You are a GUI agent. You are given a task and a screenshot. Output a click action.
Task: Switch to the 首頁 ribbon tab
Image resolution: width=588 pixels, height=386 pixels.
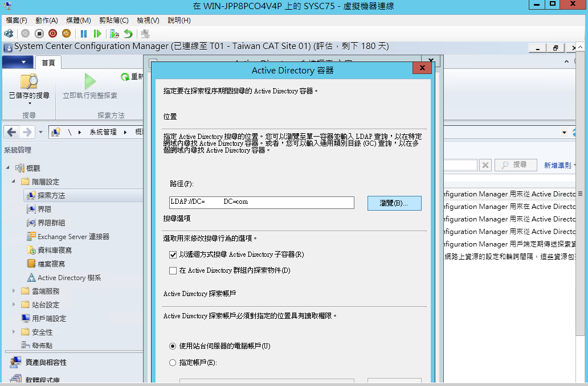pos(48,63)
